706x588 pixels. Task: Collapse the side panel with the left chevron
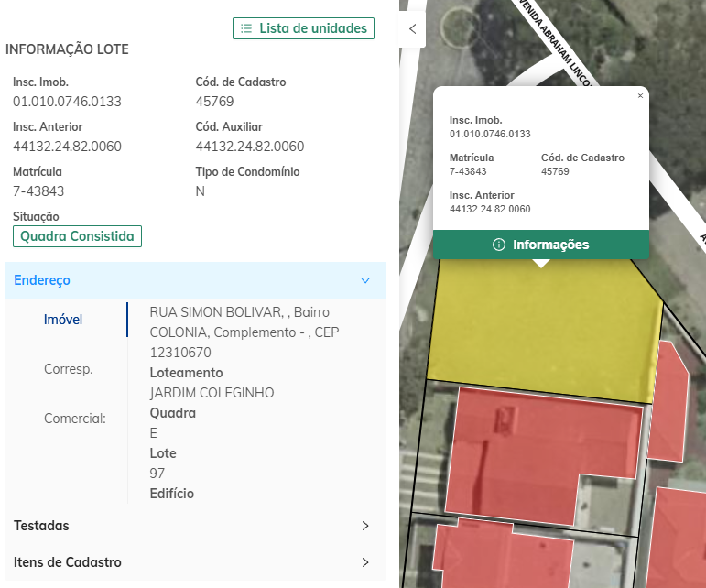click(x=412, y=29)
